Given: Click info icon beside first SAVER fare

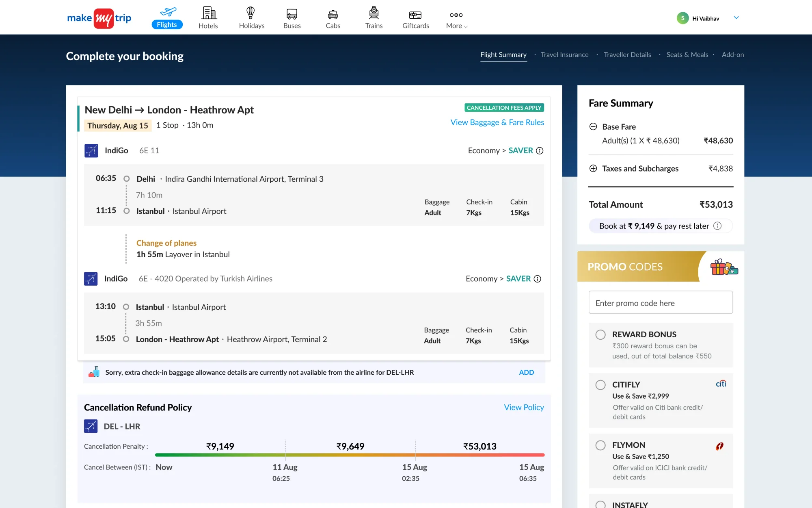Looking at the screenshot, I should 540,151.
